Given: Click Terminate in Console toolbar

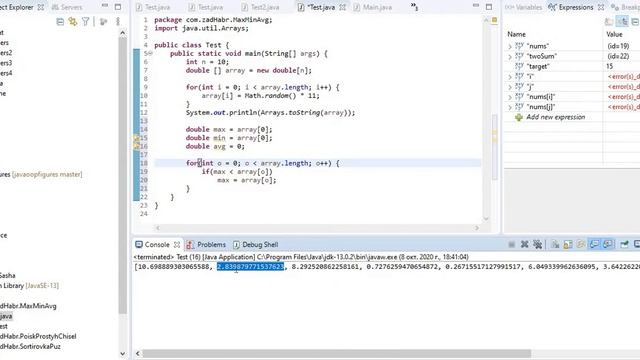Looking at the screenshot, I should pos(511,244).
